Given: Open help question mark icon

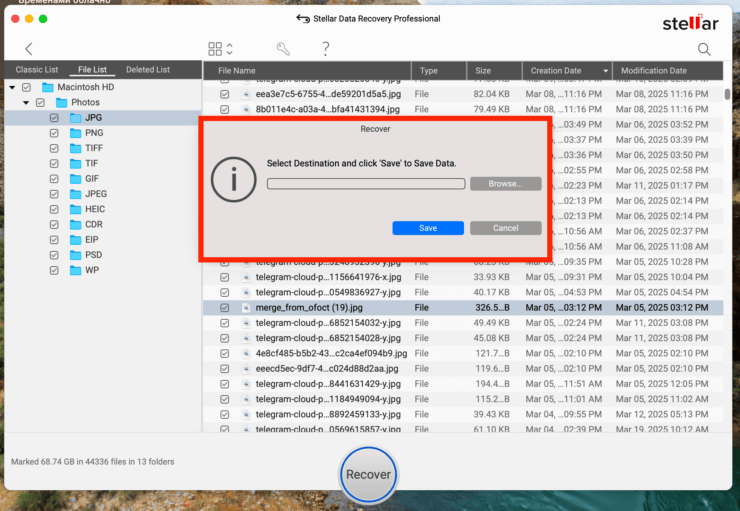Looking at the screenshot, I should pyautogui.click(x=325, y=49).
